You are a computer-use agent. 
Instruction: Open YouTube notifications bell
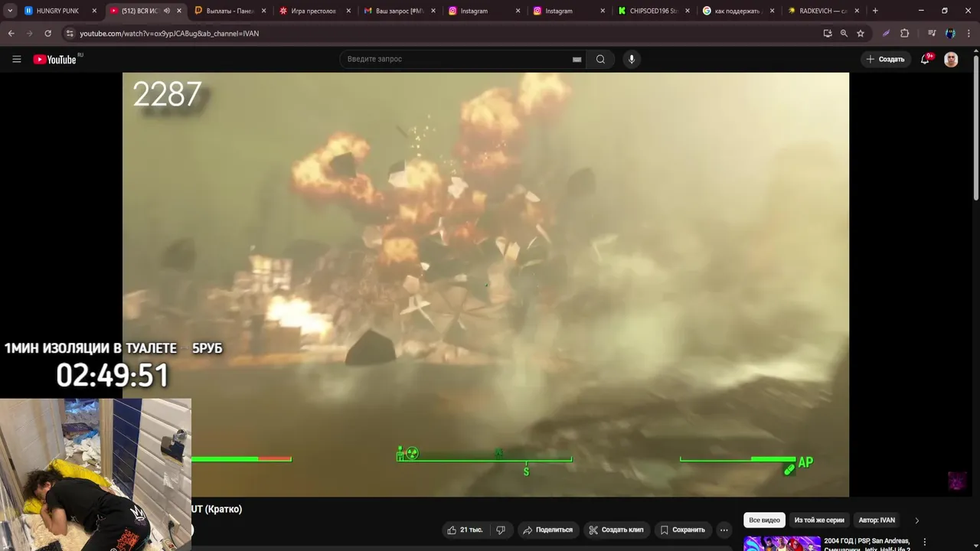tap(926, 59)
